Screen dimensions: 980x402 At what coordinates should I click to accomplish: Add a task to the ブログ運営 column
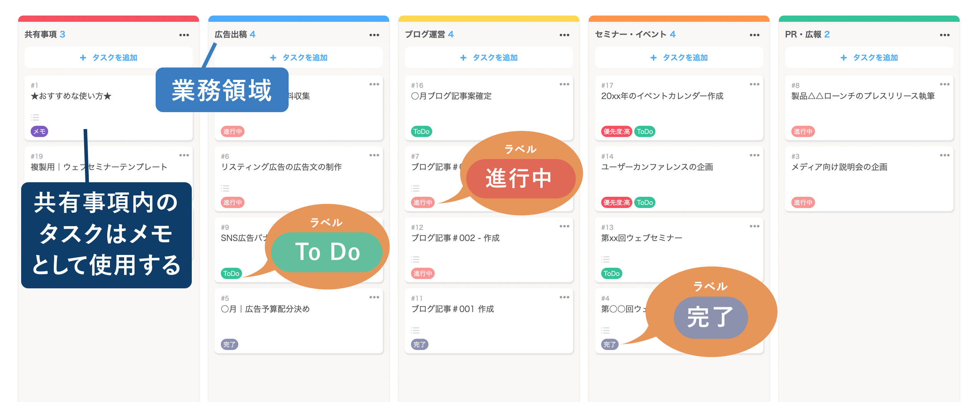point(489,58)
